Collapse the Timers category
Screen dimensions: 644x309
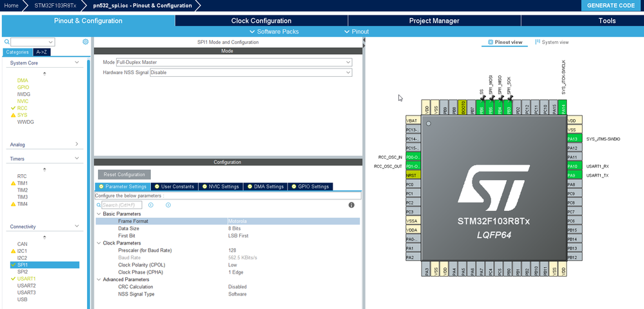pos(77,159)
